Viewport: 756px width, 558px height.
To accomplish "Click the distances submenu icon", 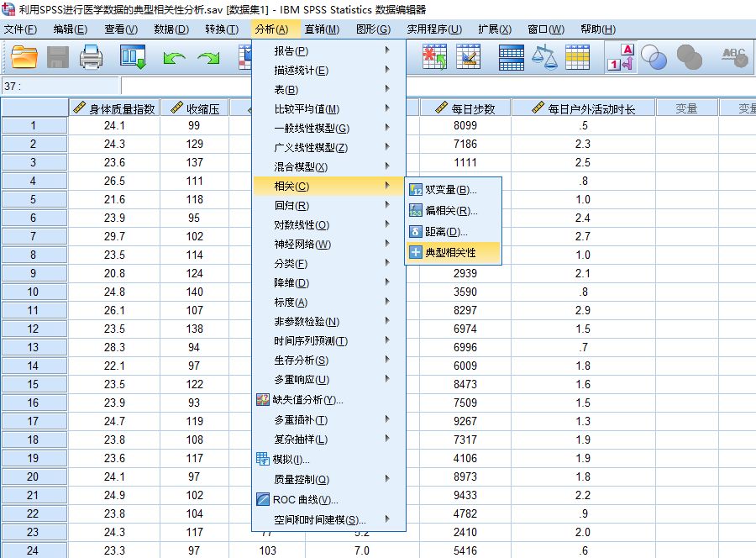I will [x=416, y=231].
